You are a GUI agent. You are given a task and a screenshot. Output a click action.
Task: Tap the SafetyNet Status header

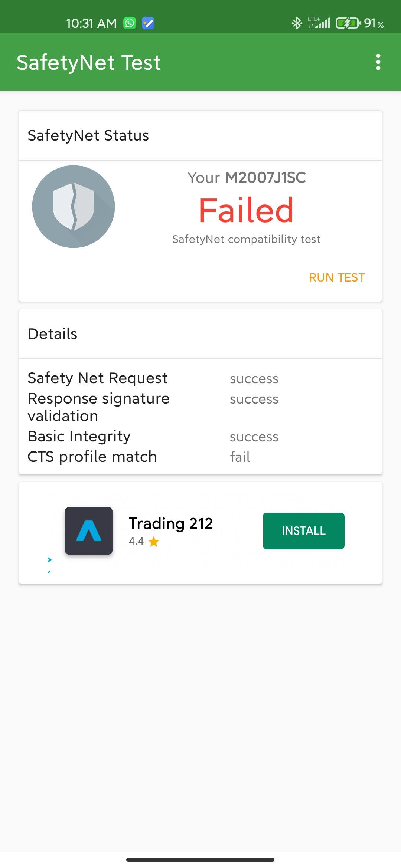tap(200, 135)
